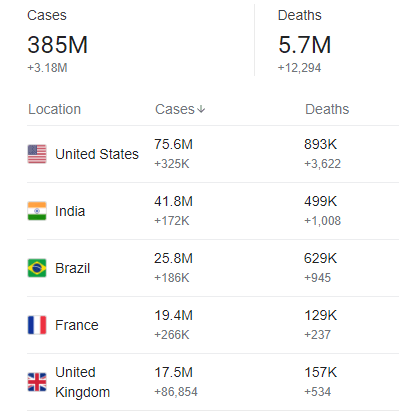Image resolution: width=399 pixels, height=419 pixels.
Task: Select the worldwide 5.7M deaths total
Action: pyautogui.click(x=305, y=45)
